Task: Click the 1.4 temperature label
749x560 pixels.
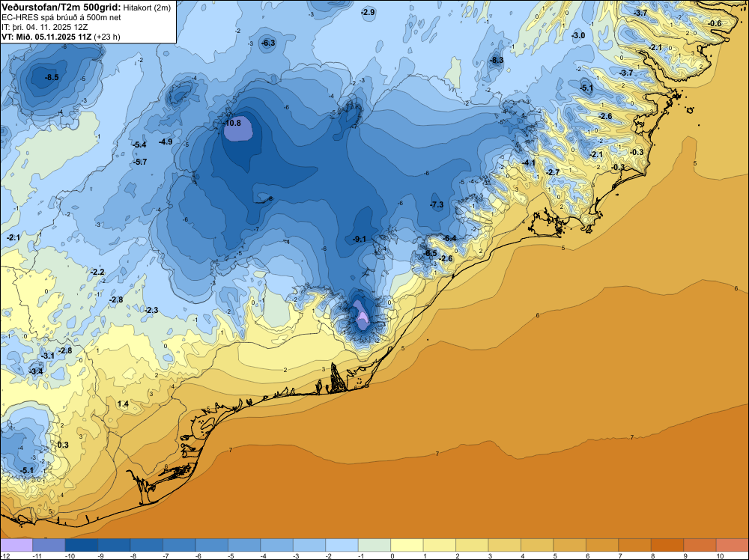Action: (123, 404)
